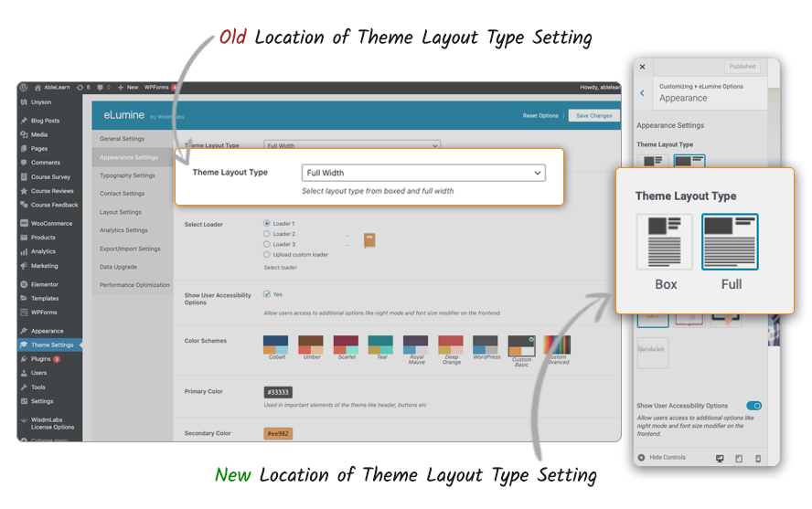Go back using Customizer back arrow

click(x=642, y=92)
